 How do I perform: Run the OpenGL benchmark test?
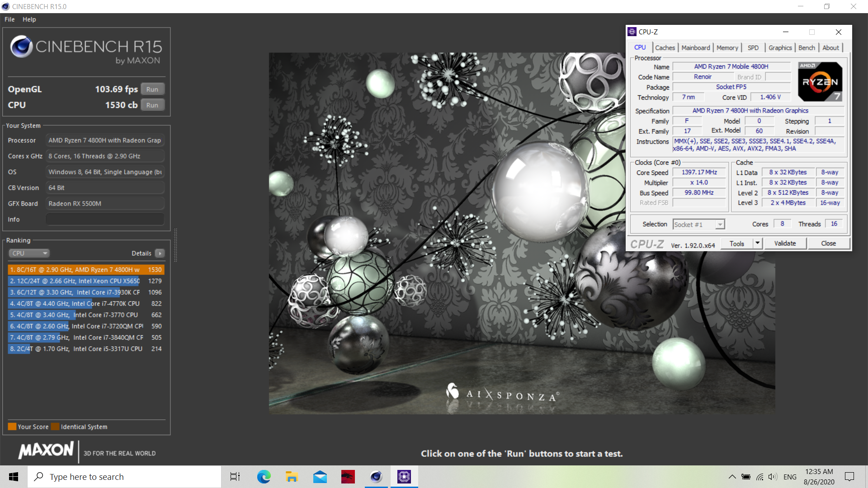coord(152,89)
